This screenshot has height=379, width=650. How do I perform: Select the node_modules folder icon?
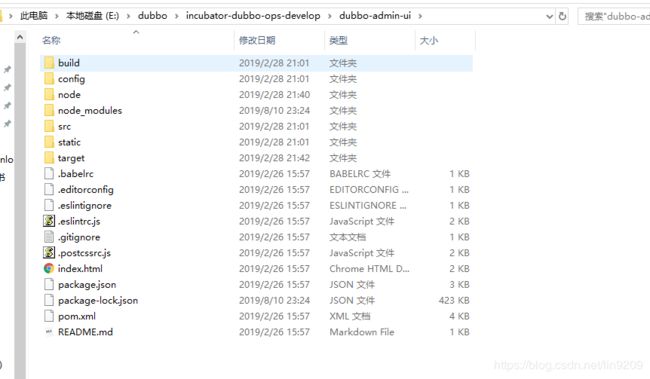49,110
